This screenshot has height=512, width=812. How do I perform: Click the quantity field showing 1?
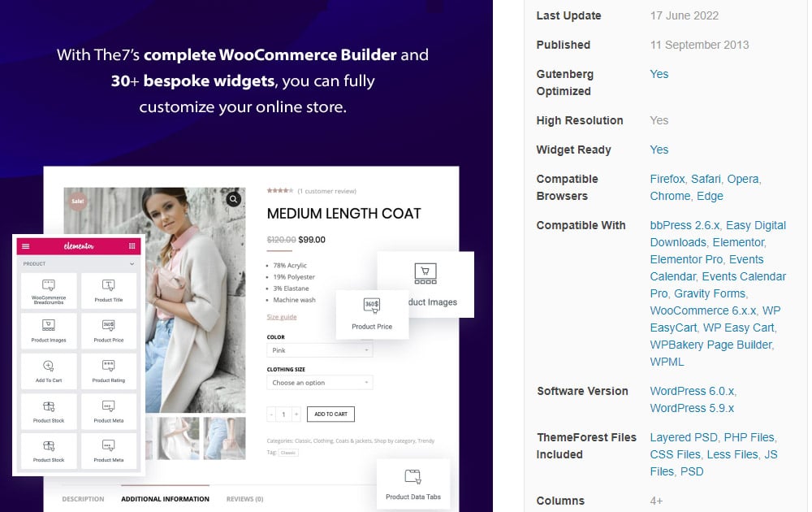[x=283, y=414]
